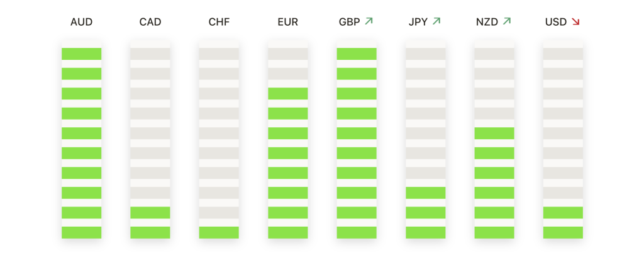The image size is (644, 260).
Task: Select the AUD currency label
Action: tap(82, 22)
